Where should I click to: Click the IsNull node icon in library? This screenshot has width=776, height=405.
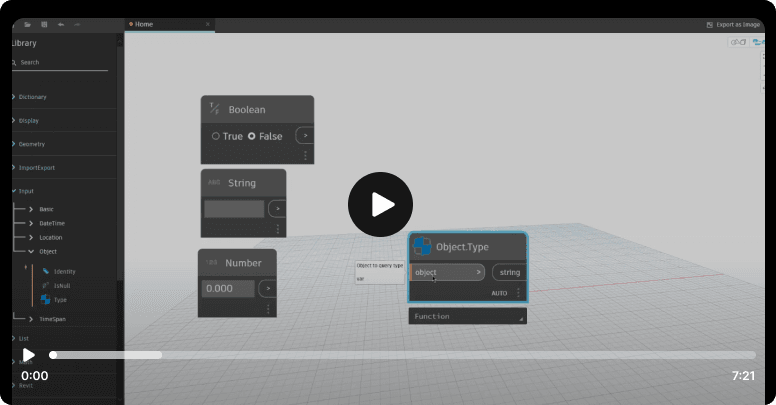click(x=46, y=286)
